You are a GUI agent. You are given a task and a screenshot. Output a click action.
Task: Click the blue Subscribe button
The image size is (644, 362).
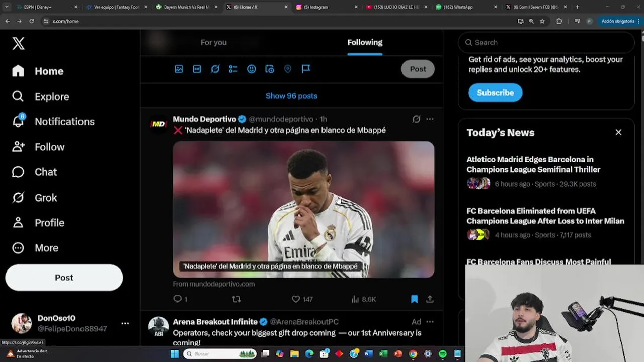(x=495, y=93)
